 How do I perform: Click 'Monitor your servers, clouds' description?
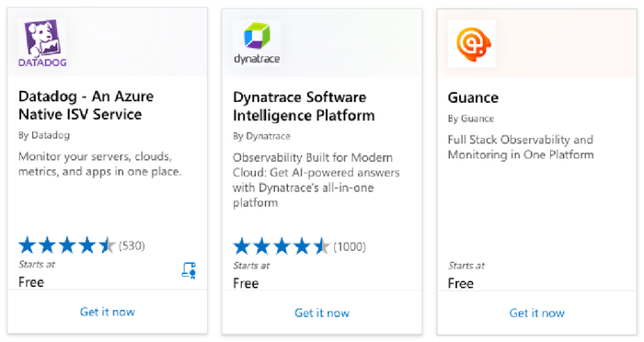click(x=99, y=164)
